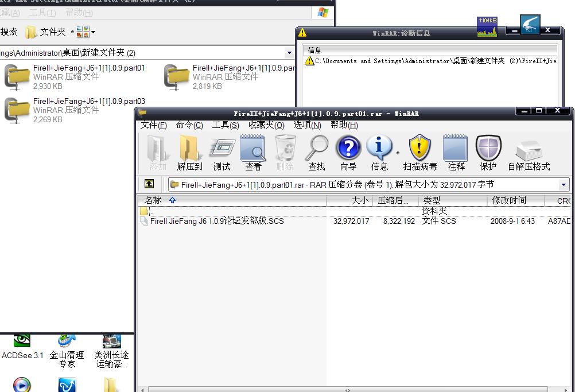Open the Help (帮助) menu in WinRAR

344,125
